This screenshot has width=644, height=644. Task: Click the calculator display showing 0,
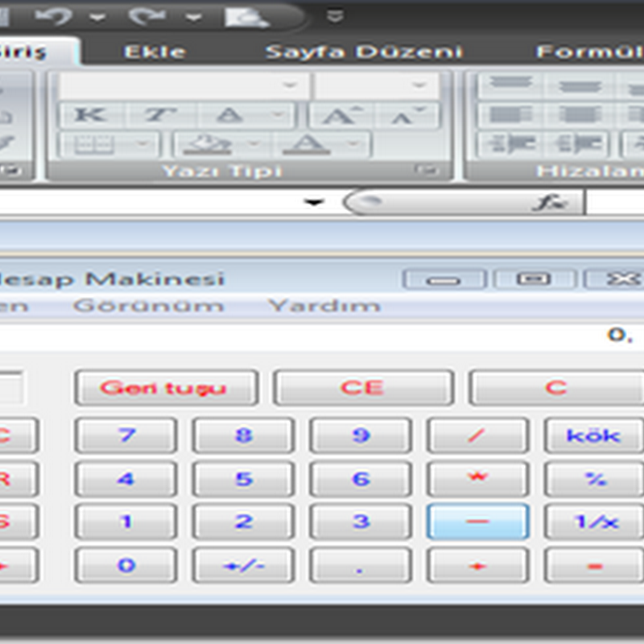(322, 336)
